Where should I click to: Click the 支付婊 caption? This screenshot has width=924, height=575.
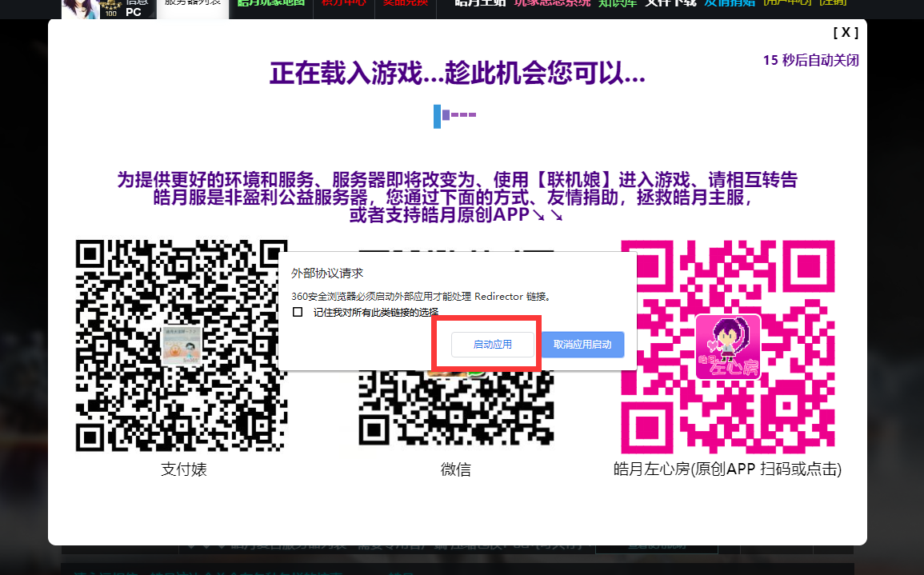[184, 469]
